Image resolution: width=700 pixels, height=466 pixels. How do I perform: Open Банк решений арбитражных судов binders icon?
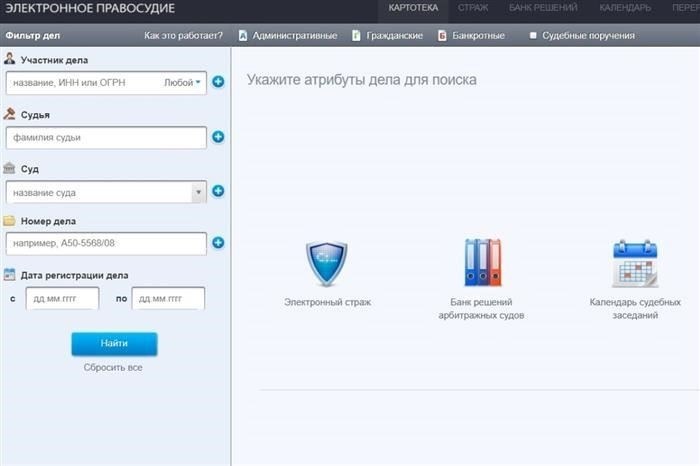pyautogui.click(x=482, y=263)
